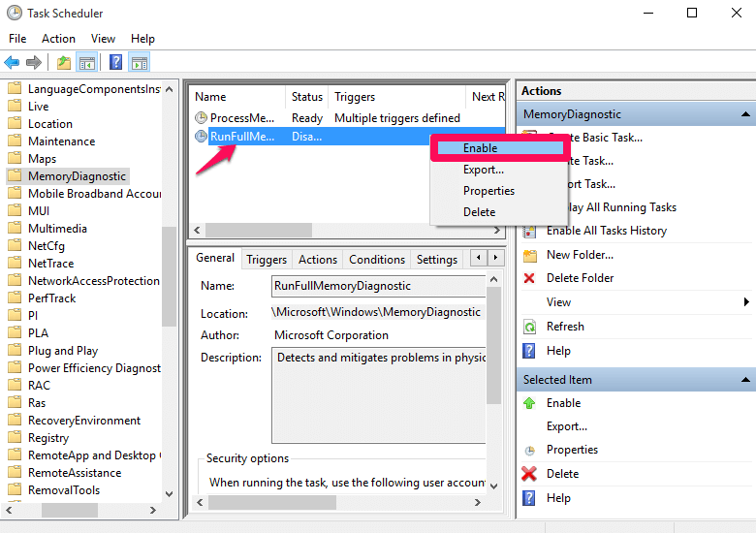Viewport: 756px width, 533px height.
Task: Click the MemoryDiagnostic folder icon
Action: coord(15,175)
